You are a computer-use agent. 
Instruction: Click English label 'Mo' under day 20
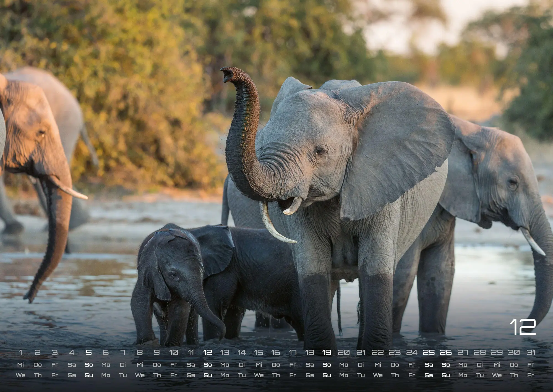pos(344,375)
